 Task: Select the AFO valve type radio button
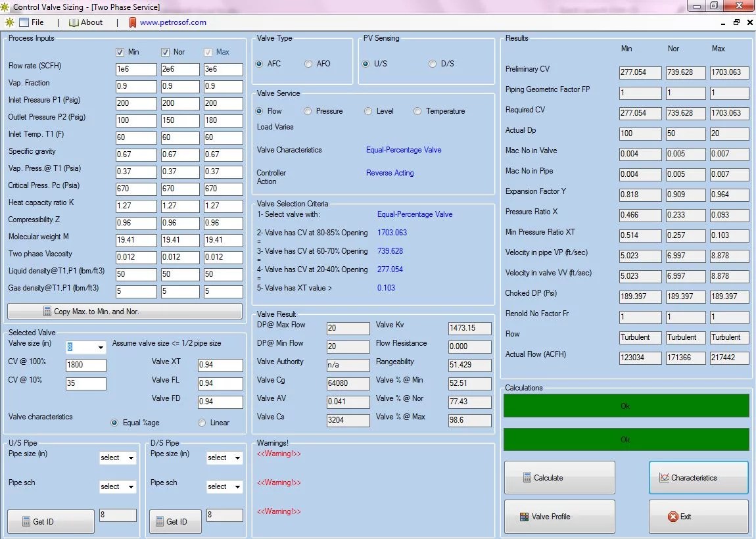(308, 64)
